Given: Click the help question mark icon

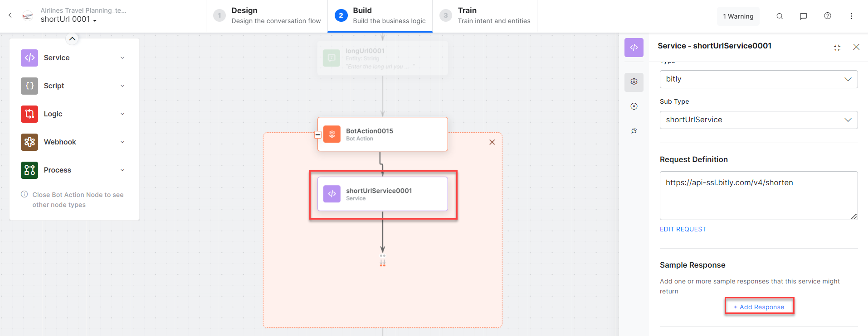Looking at the screenshot, I should pos(828,16).
